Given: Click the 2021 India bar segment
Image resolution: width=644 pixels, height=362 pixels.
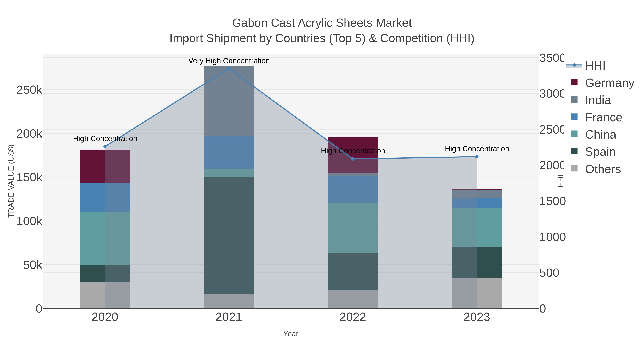Looking at the screenshot, I should click(x=229, y=101).
